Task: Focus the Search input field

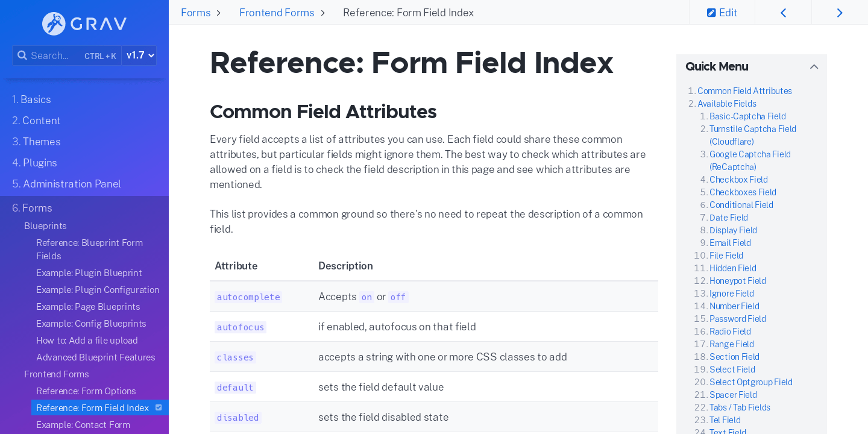Action: tap(54, 55)
